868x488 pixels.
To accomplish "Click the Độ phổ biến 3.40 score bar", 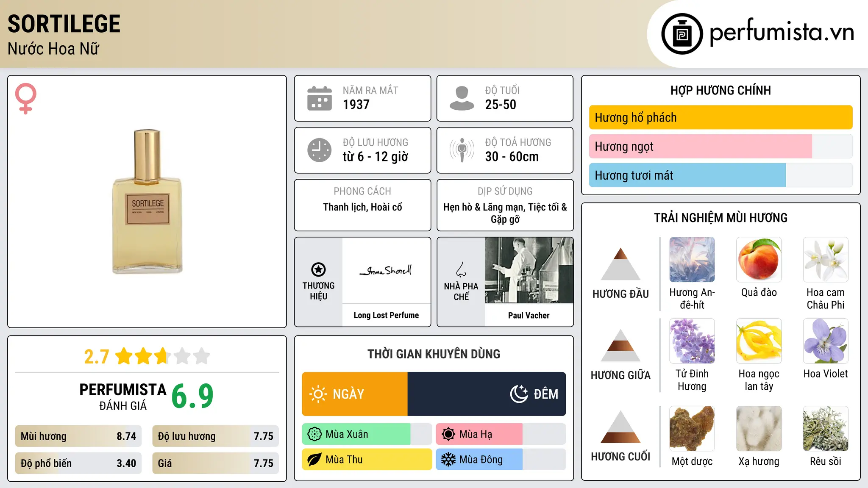I will pyautogui.click(x=78, y=463).
